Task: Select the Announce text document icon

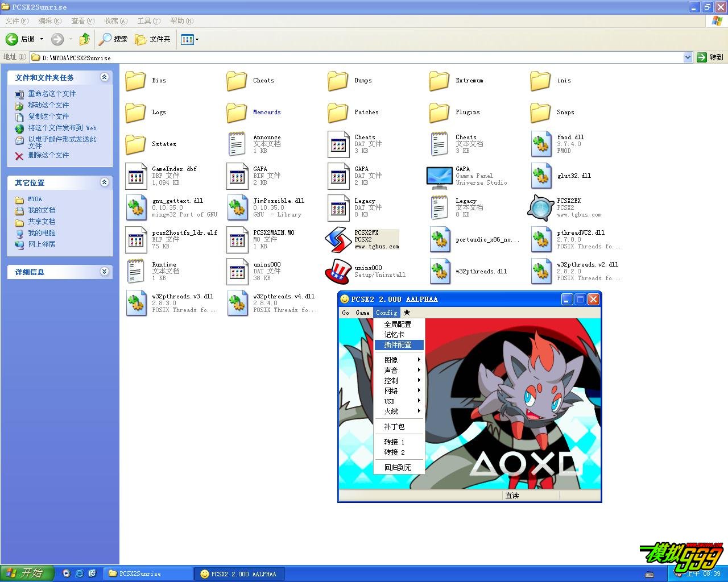Action: pyautogui.click(x=237, y=144)
